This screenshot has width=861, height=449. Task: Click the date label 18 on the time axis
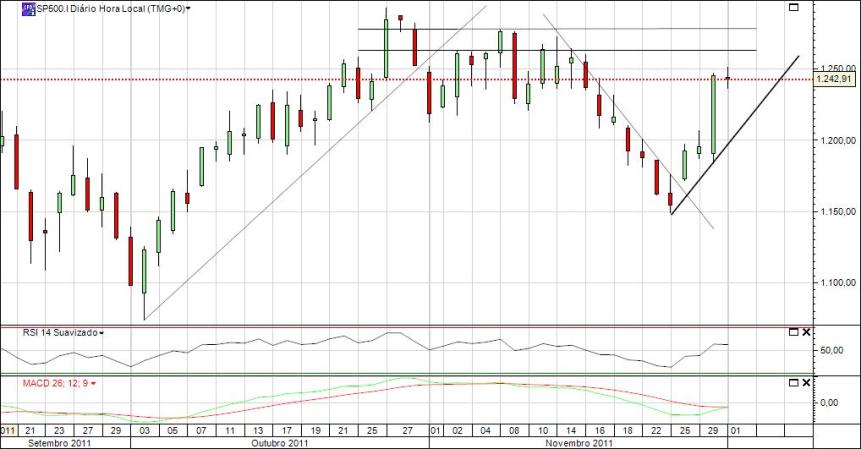pyautogui.click(x=628, y=431)
